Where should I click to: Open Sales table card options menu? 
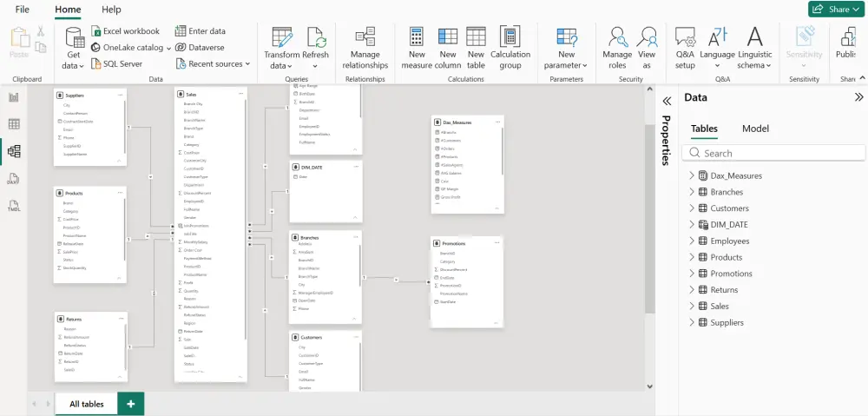(240, 94)
